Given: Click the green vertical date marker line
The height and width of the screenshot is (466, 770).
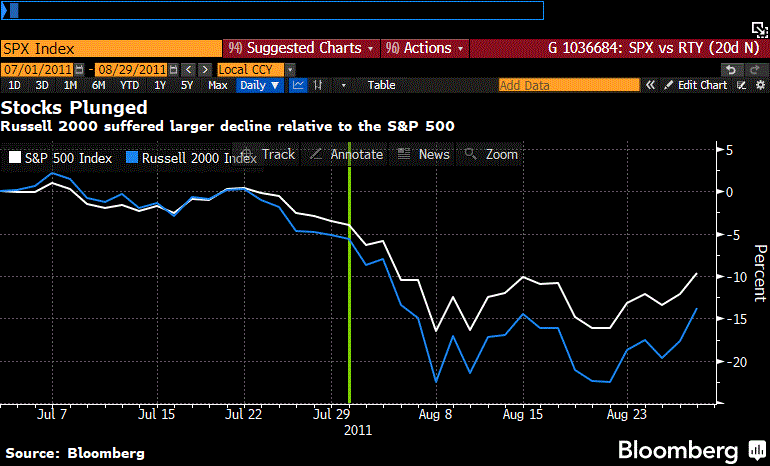Looking at the screenshot, I should [350, 273].
